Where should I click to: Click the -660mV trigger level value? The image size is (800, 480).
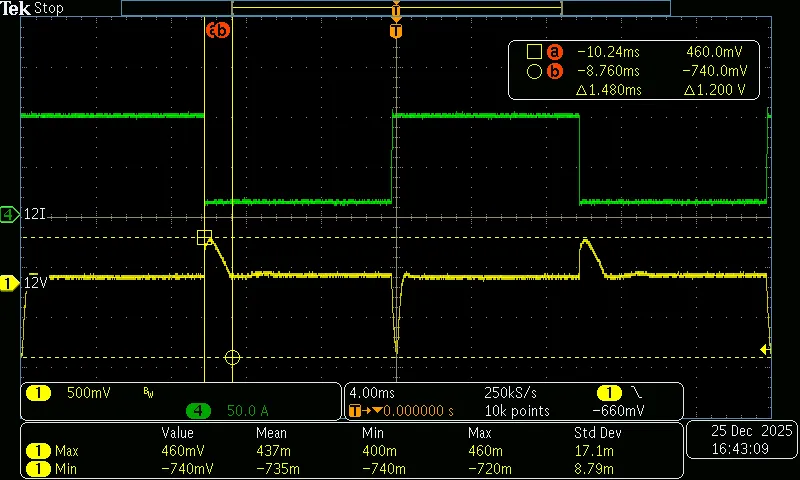click(x=618, y=411)
